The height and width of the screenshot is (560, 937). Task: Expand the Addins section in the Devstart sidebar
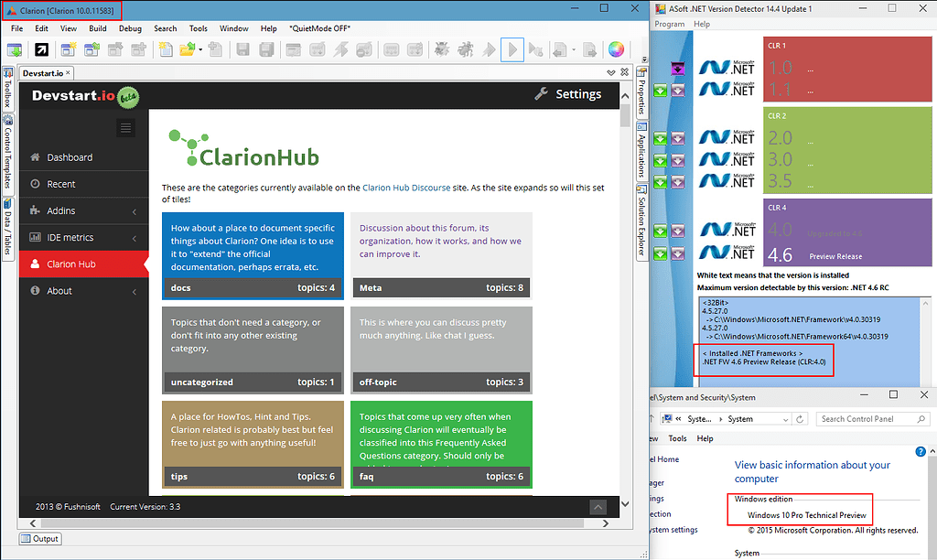tap(84, 210)
